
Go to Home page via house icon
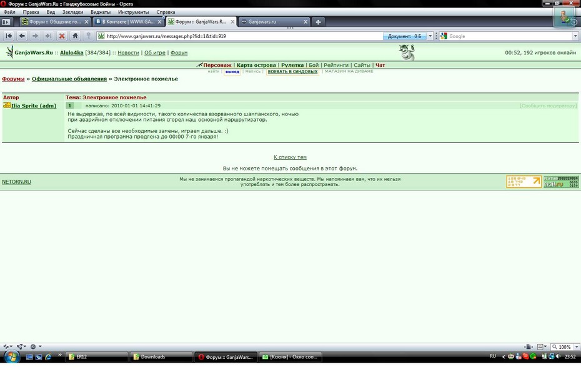point(75,36)
